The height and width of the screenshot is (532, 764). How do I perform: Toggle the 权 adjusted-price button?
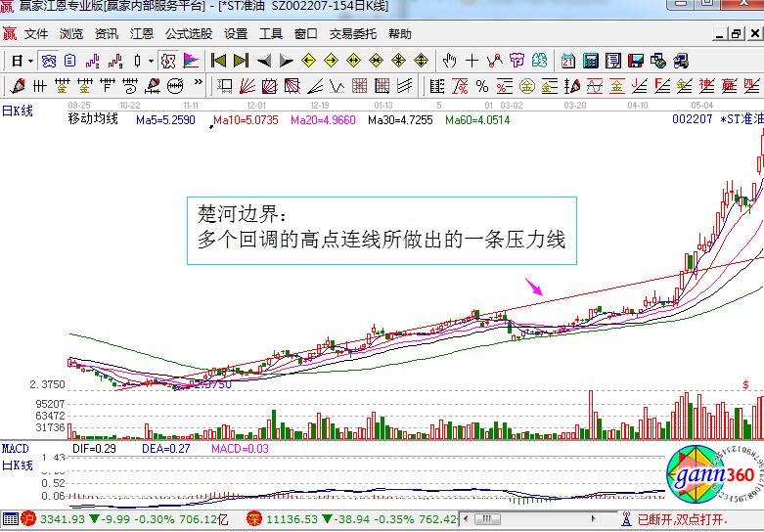pyautogui.click(x=168, y=61)
